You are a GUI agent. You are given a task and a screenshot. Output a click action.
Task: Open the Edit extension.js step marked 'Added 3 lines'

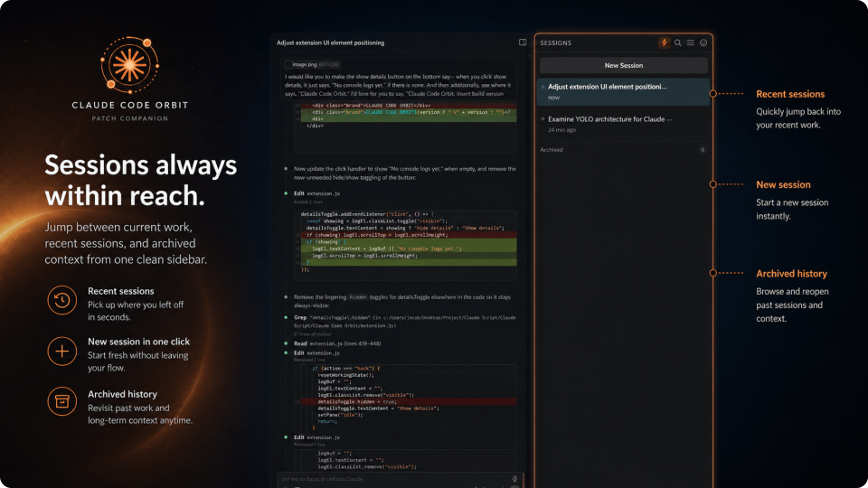(316, 193)
